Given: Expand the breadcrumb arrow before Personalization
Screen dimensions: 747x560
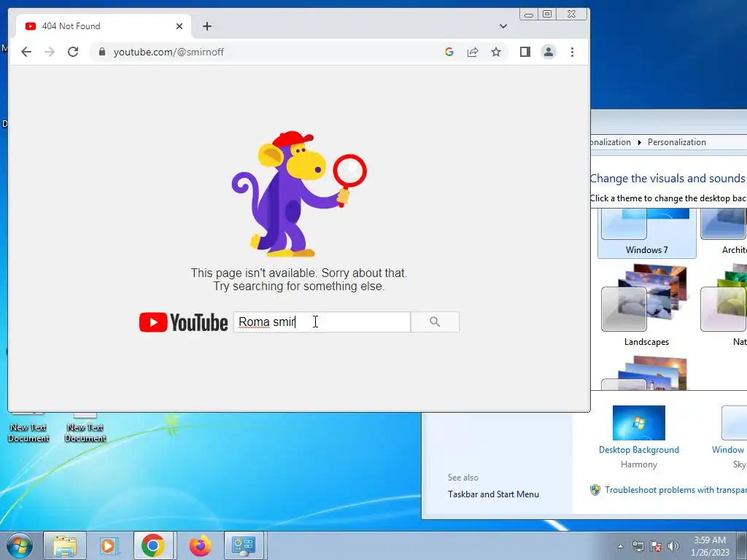Looking at the screenshot, I should pos(639,142).
